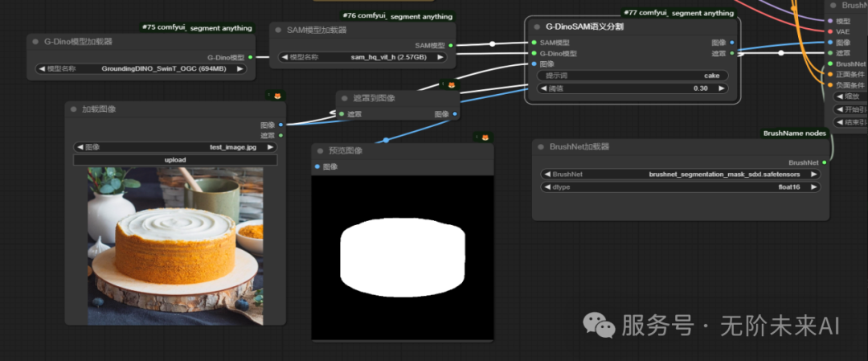Screen dimensions: 868x361
Task: Increase 阈值 0.30 with right arrow
Action: pos(721,88)
